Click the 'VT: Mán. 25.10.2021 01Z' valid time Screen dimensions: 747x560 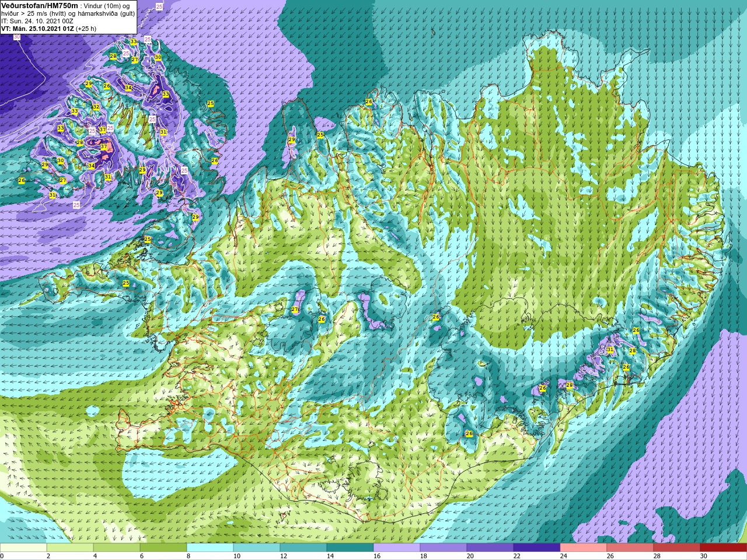point(37,28)
